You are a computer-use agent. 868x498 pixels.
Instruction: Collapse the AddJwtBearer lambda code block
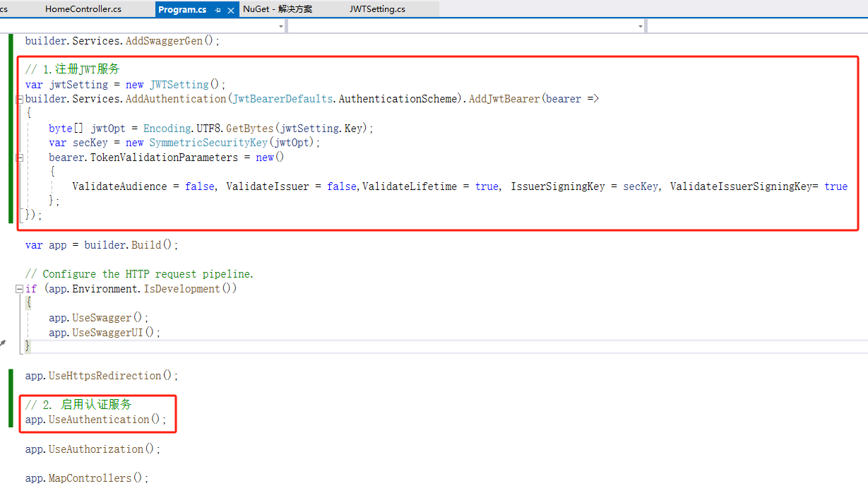click(x=19, y=98)
